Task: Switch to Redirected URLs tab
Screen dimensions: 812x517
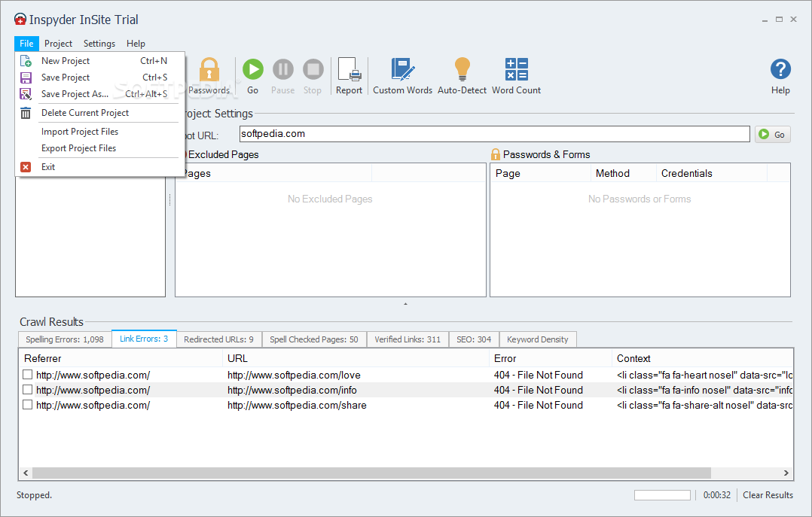Action: (x=218, y=339)
